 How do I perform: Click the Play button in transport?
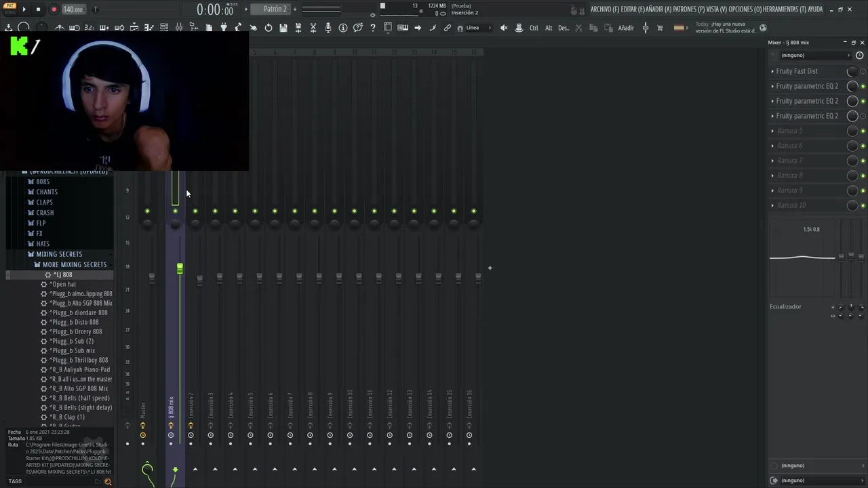24,9
